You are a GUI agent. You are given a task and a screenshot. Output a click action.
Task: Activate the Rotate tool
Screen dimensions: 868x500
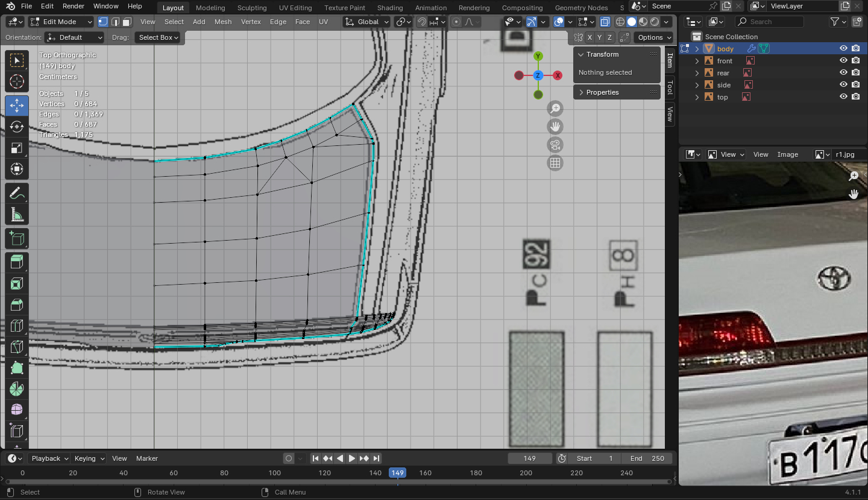(x=17, y=127)
